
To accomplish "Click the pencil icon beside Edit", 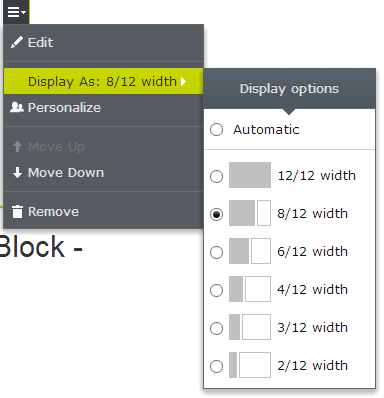I will (17, 43).
